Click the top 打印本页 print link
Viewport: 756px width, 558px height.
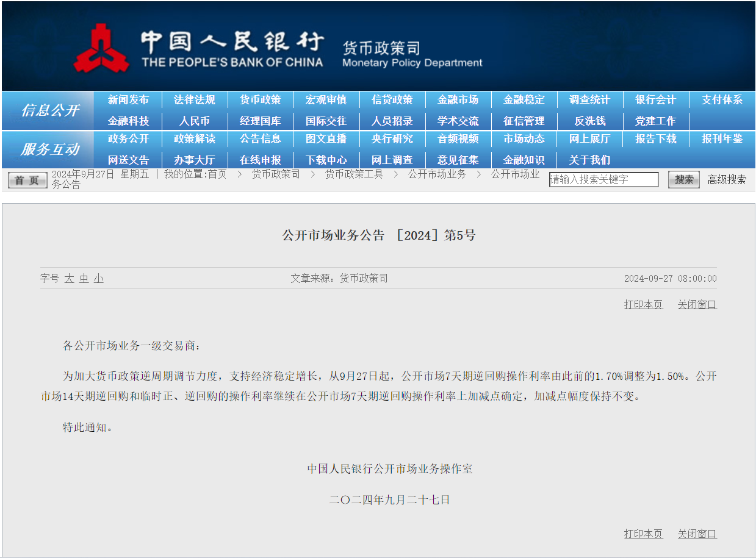(x=643, y=304)
